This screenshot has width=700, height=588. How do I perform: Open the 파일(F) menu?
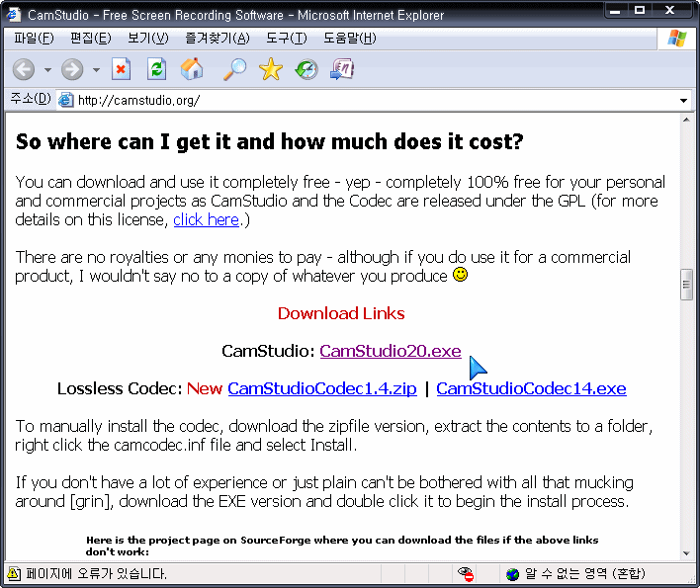click(34, 39)
